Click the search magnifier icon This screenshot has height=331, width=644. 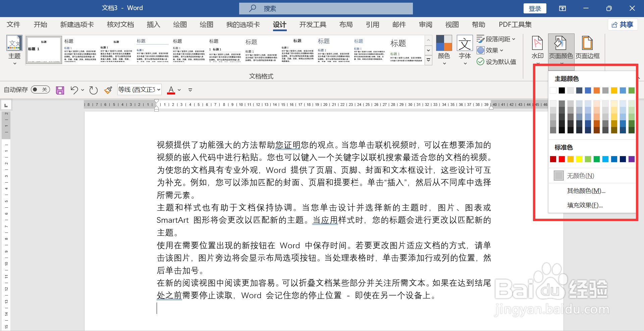tap(253, 8)
